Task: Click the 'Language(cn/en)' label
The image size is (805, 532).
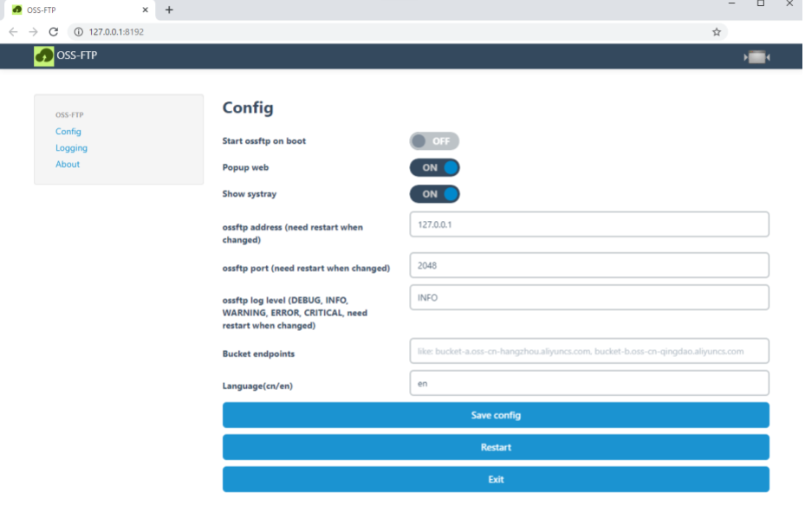Action: click(257, 386)
